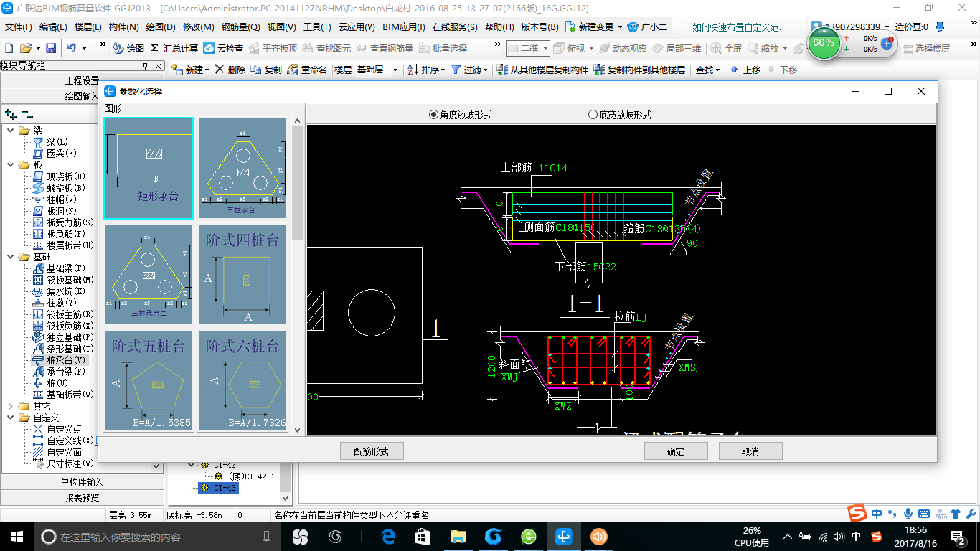Click the save disk icon in toolbar
This screenshot has height=551, width=980.
coord(51,48)
